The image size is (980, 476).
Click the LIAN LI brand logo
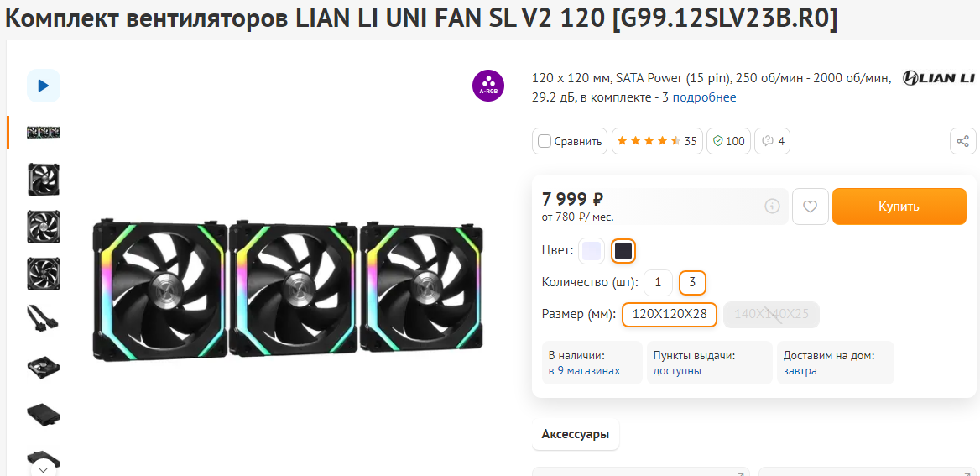[x=938, y=78]
